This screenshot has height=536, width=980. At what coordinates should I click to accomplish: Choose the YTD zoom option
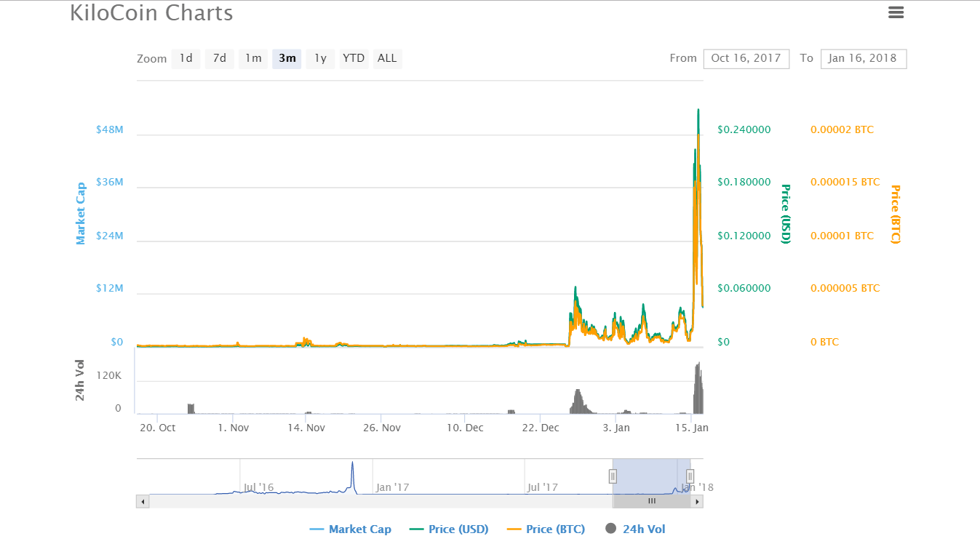(354, 58)
